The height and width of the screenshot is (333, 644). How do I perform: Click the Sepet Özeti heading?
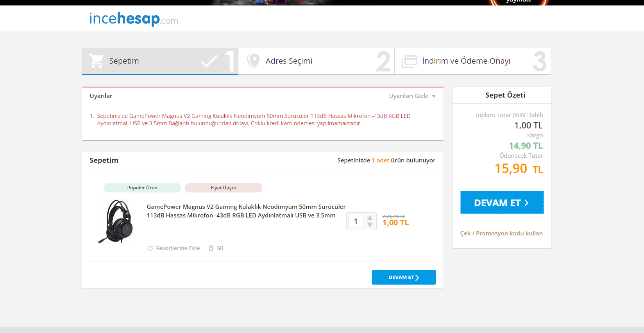tap(505, 95)
